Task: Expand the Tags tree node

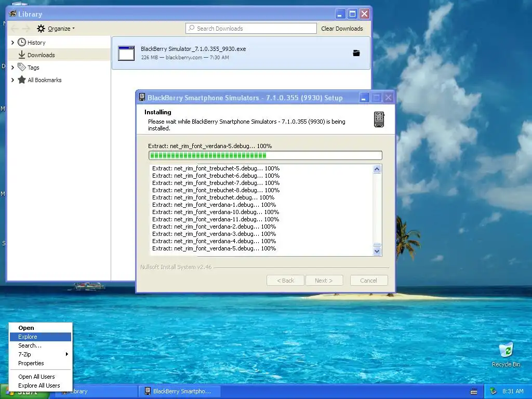Action: (x=12, y=67)
